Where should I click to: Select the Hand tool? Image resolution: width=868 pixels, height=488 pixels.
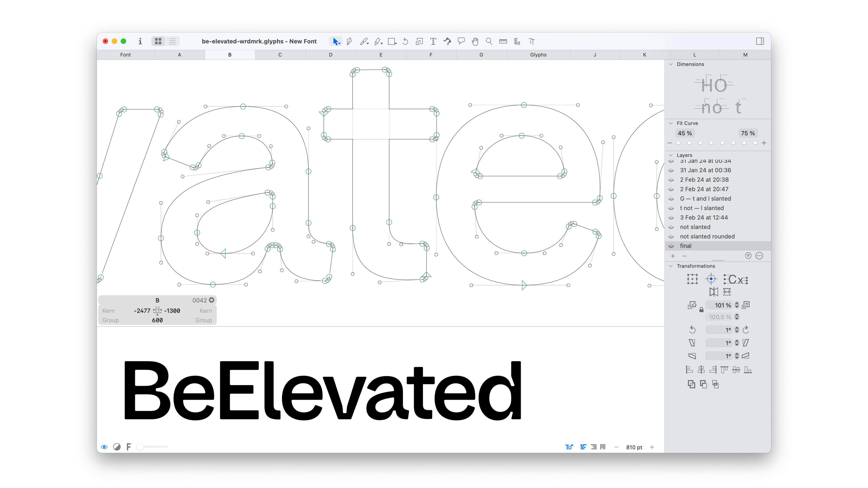475,41
